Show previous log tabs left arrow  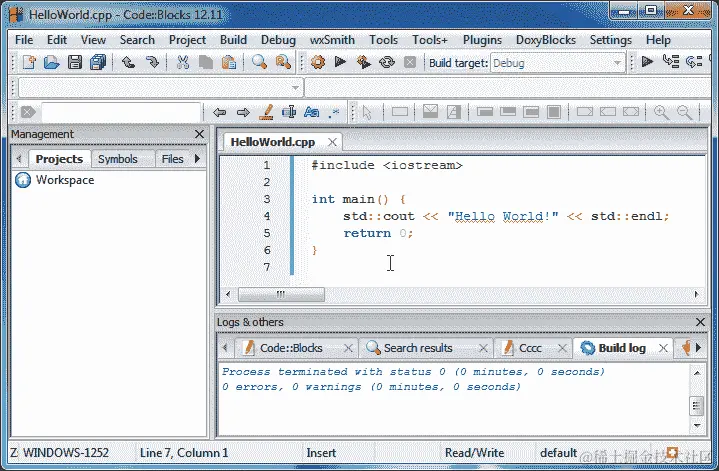pyautogui.click(x=225, y=348)
